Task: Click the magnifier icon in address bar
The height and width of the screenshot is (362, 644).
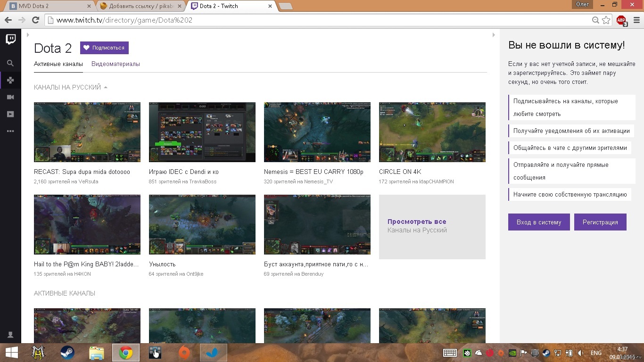Action: coord(596,20)
